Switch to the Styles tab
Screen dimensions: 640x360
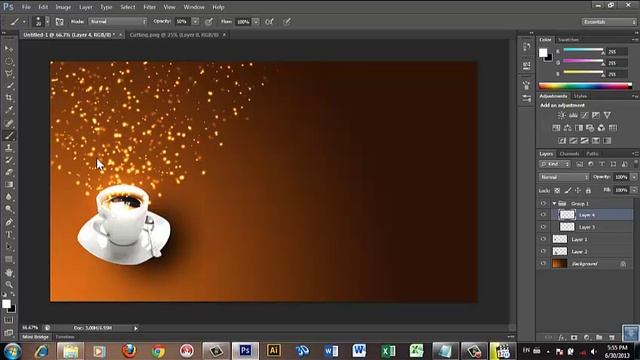[x=580, y=96]
